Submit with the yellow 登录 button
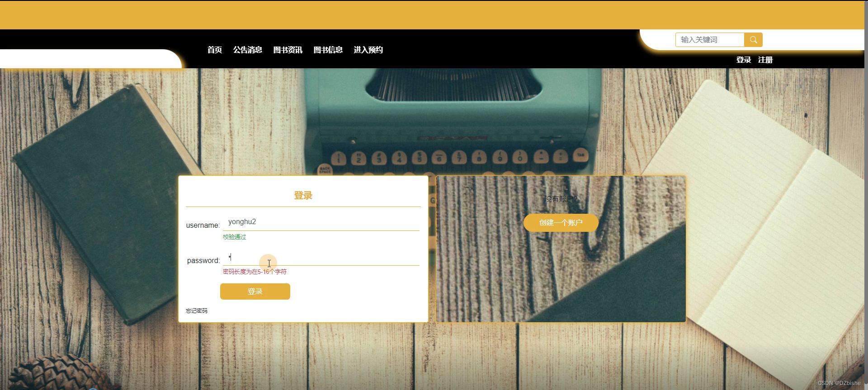This screenshot has width=868, height=390. 255,291
